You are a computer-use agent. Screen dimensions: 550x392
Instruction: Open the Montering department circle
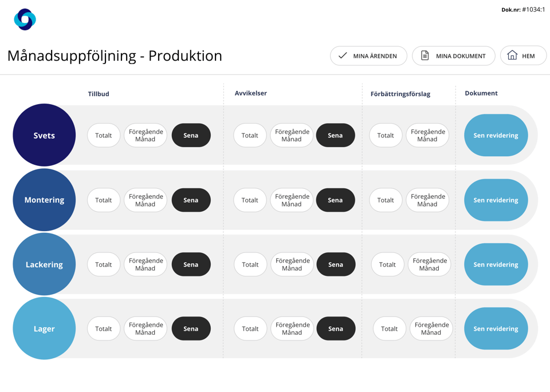click(x=44, y=200)
